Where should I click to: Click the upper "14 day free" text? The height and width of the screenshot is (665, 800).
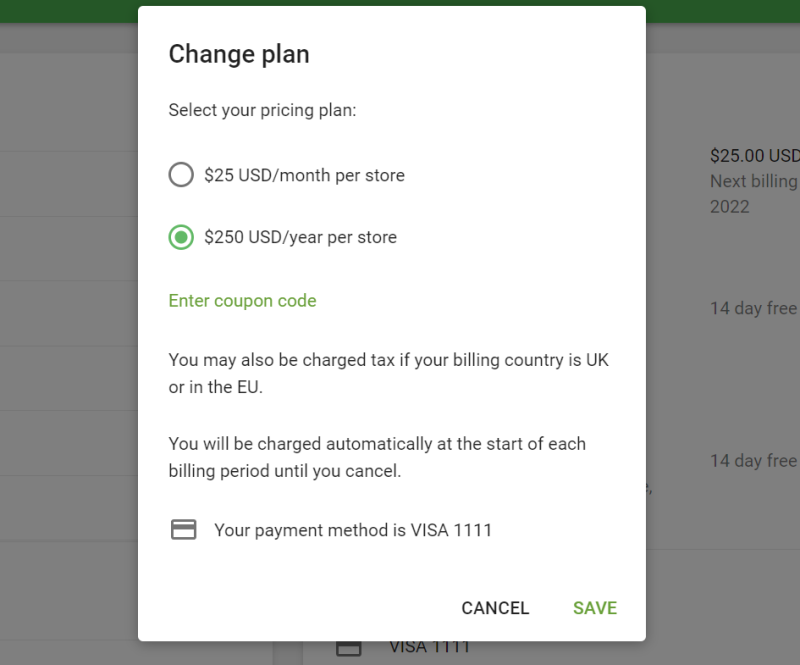(x=753, y=308)
